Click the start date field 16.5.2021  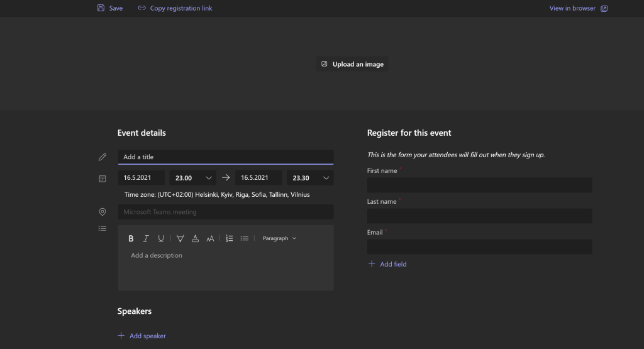pos(142,178)
